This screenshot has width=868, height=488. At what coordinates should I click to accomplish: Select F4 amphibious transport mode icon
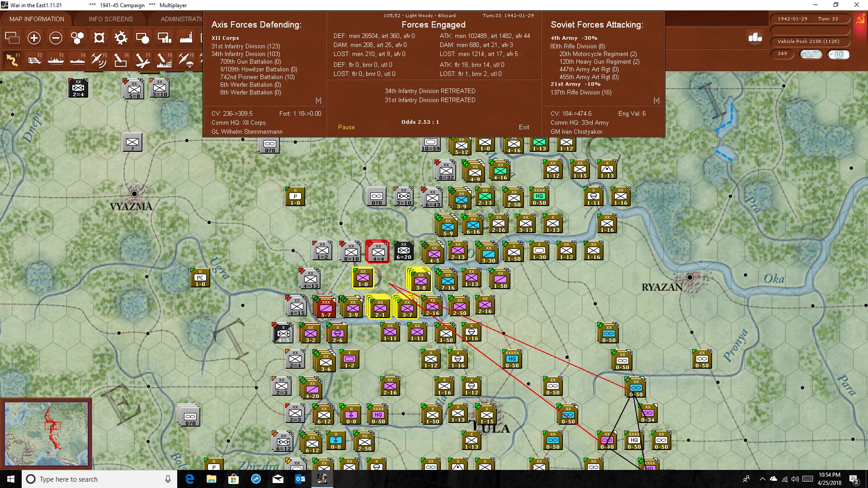77,60
